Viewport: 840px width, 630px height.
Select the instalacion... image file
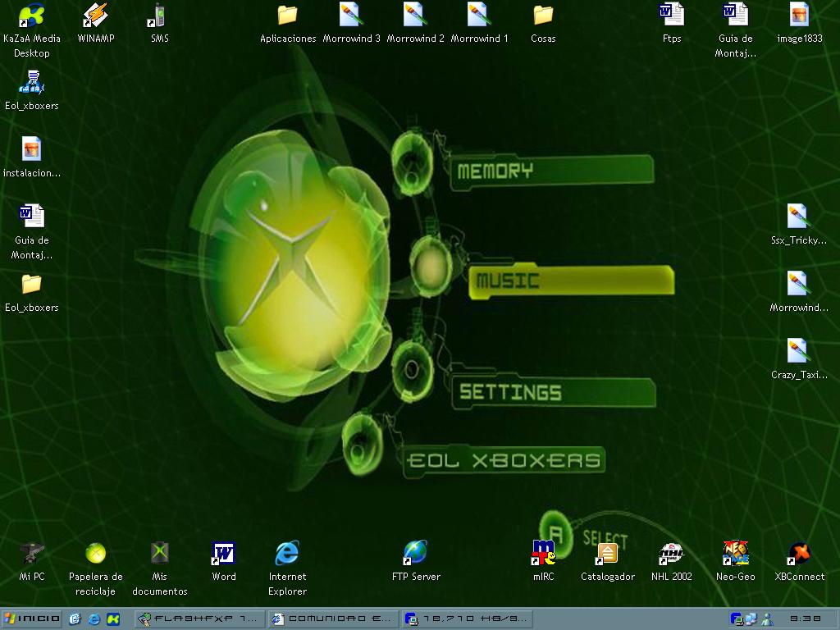(32, 150)
